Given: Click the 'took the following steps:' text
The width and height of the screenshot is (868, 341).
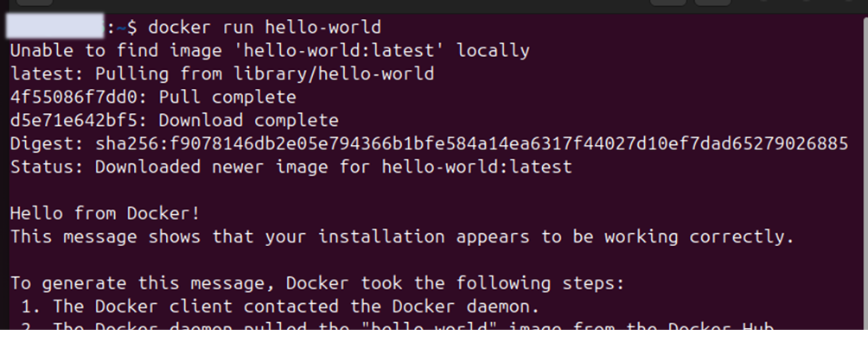Looking at the screenshot, I should (x=493, y=283).
